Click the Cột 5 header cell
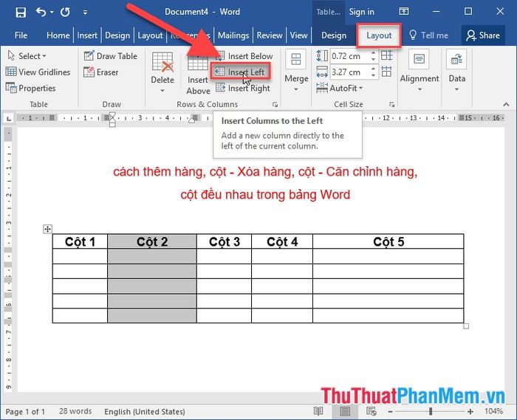 coord(388,241)
